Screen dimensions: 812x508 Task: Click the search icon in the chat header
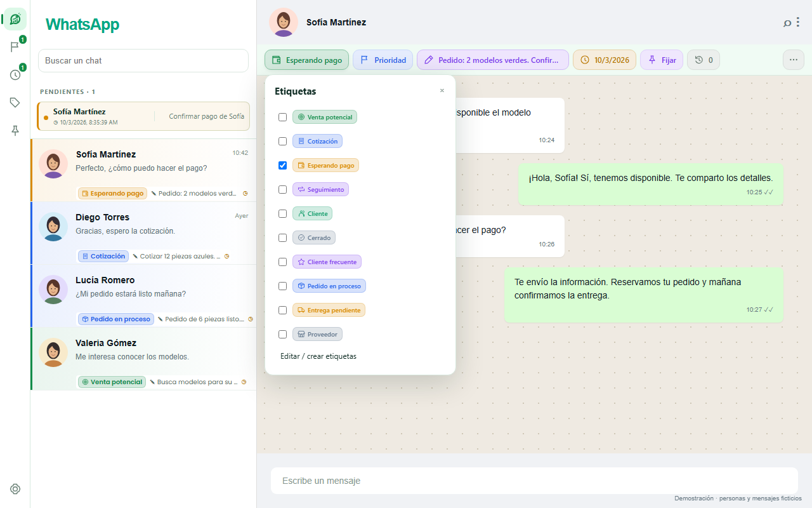pos(787,23)
